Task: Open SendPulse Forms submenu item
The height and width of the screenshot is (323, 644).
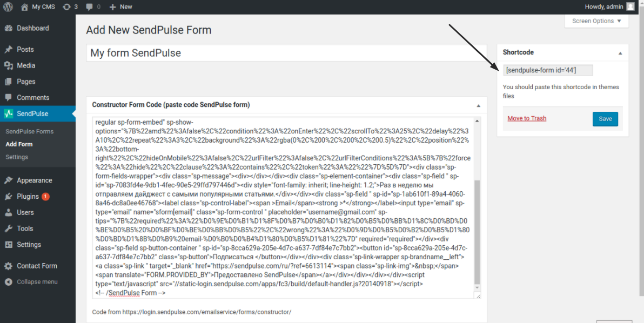Action: tap(30, 131)
